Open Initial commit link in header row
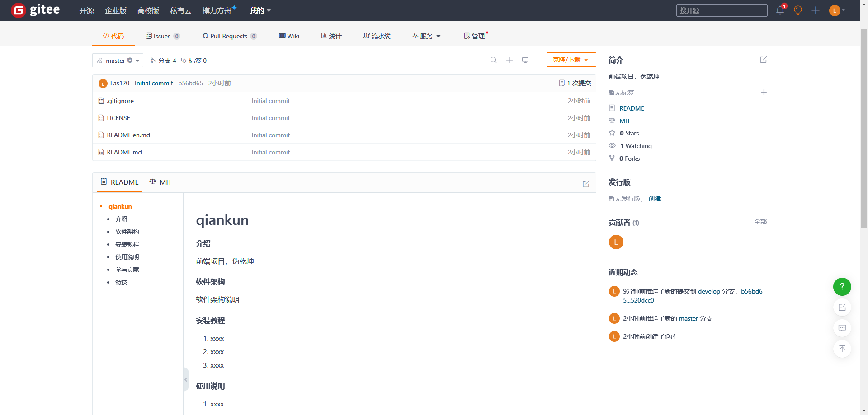The width and height of the screenshot is (868, 415). coord(154,83)
